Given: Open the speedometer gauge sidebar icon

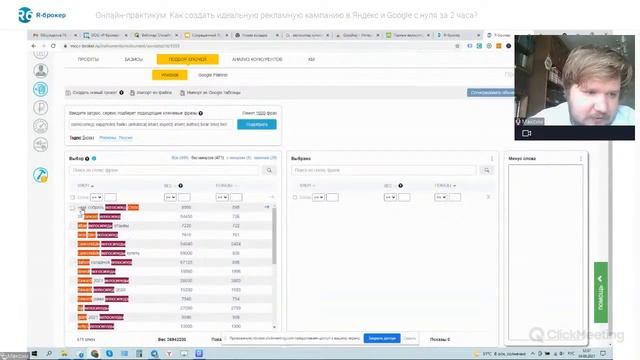Looking at the screenshot, I should click(40, 126).
